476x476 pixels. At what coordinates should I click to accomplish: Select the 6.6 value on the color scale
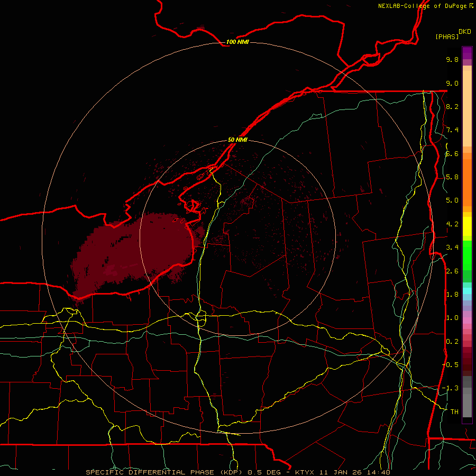[x=452, y=153]
